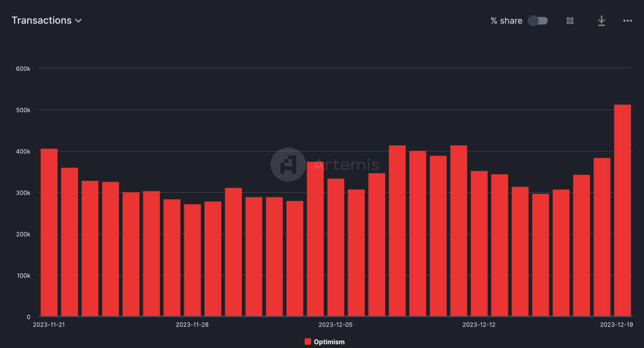Click the 2023-12-19 x-axis date label
644x348 pixels.
coord(616,324)
